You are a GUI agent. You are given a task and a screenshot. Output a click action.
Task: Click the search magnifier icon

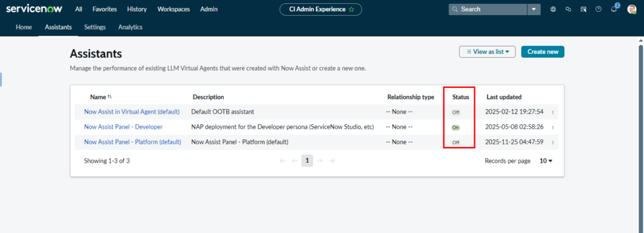coord(455,9)
